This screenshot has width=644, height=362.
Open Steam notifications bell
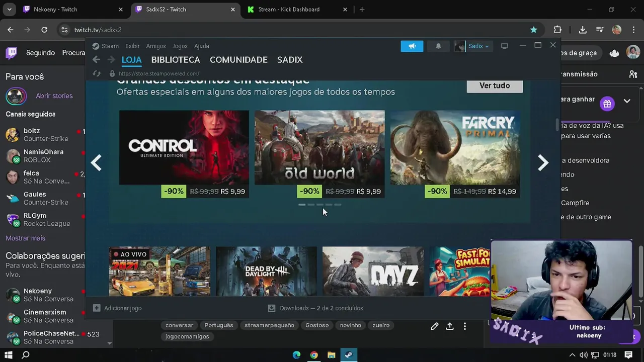tap(438, 46)
